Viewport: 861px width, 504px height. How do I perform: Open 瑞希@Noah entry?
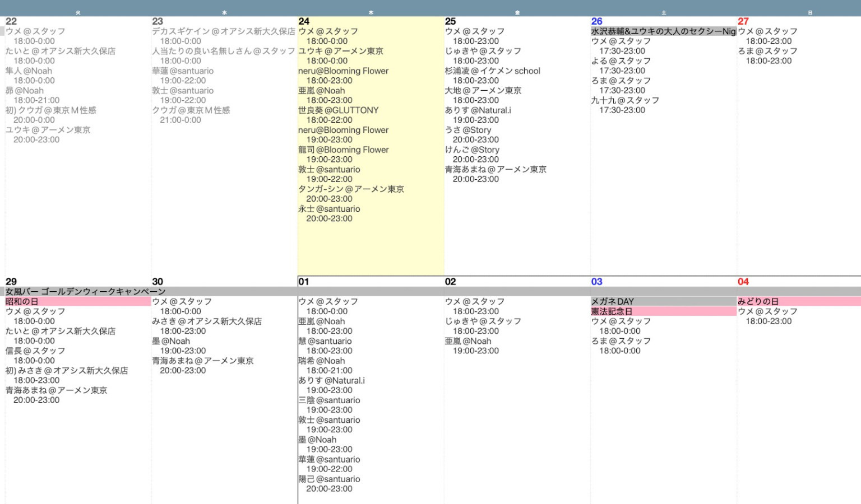[x=322, y=361]
